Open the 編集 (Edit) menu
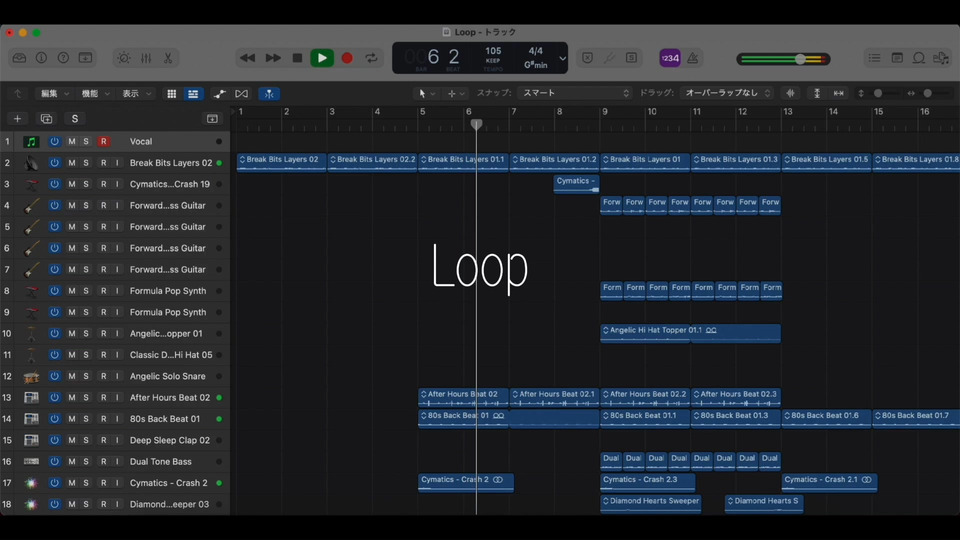This screenshot has width=960, height=540. tap(53, 93)
